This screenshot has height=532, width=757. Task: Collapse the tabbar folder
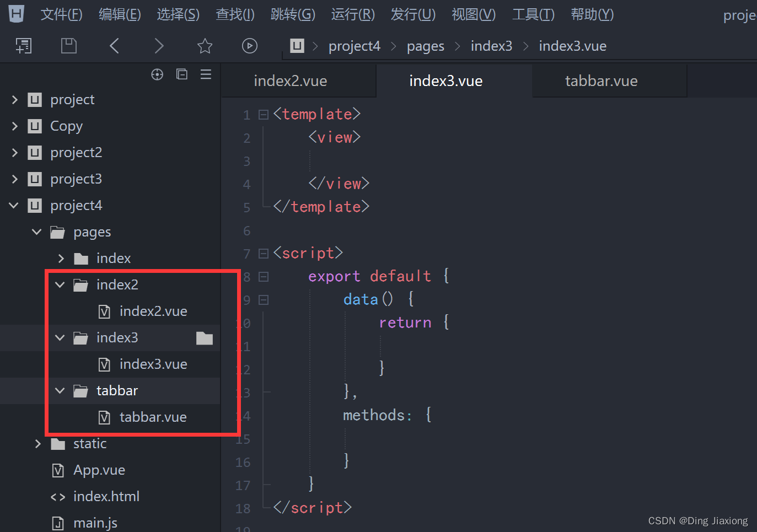pyautogui.click(x=60, y=391)
